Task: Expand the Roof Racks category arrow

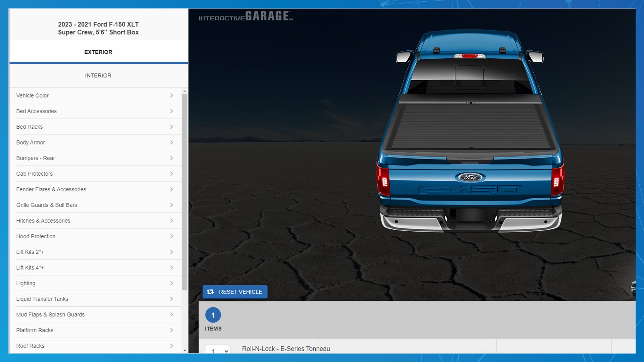Action: (172, 346)
